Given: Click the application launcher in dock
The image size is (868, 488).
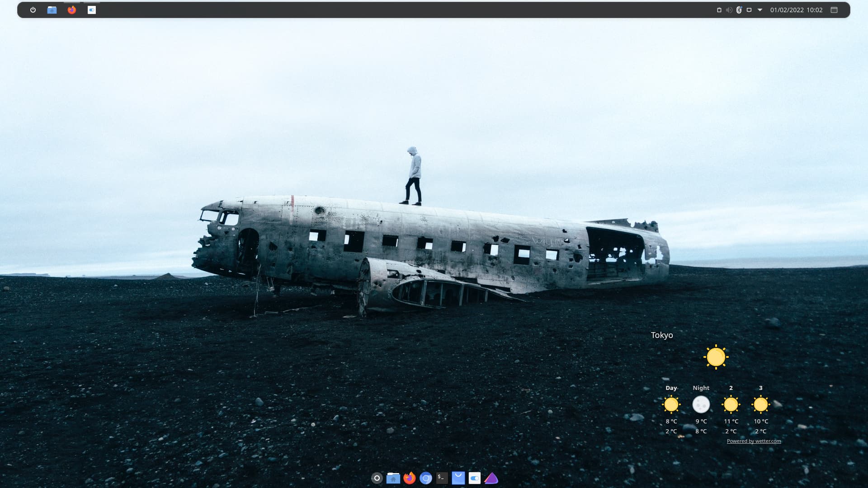Looking at the screenshot, I should pos(377,478).
